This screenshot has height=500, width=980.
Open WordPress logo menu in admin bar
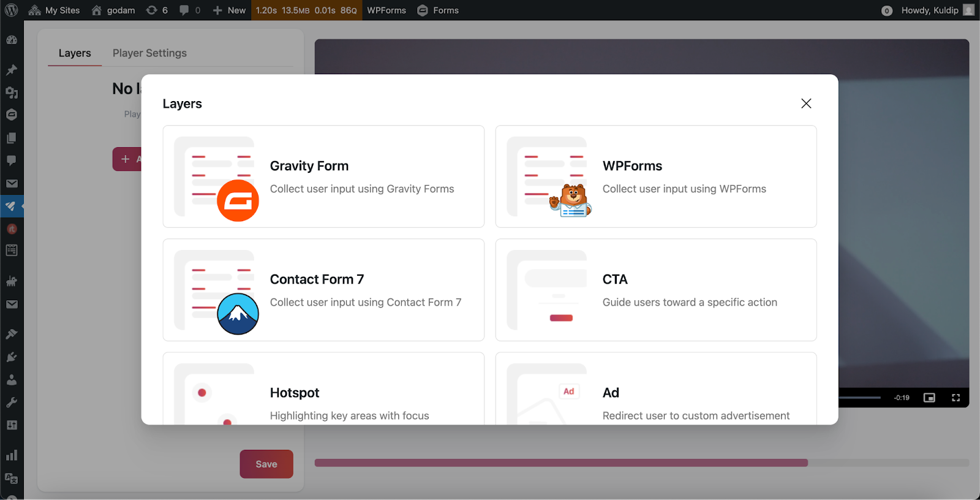(x=12, y=10)
